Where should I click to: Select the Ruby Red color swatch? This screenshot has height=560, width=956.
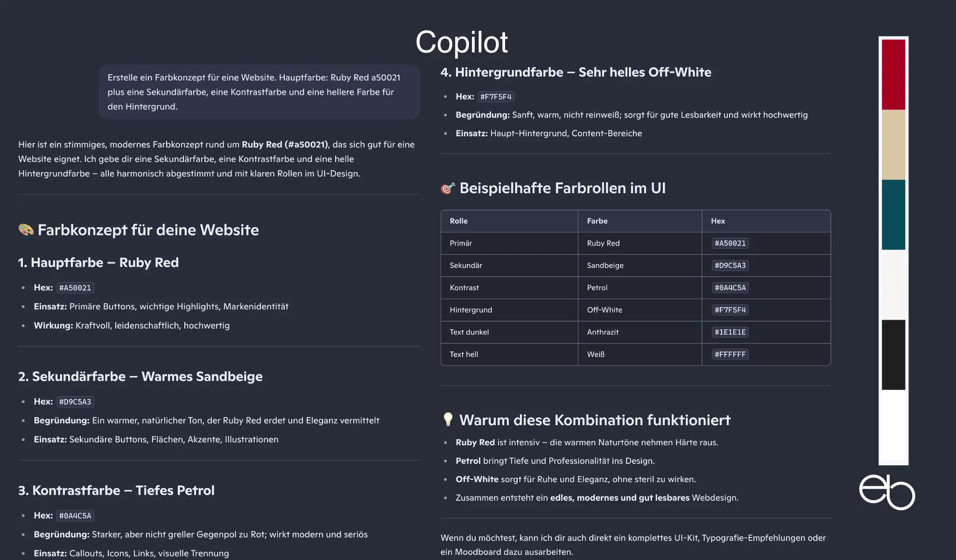(x=893, y=75)
